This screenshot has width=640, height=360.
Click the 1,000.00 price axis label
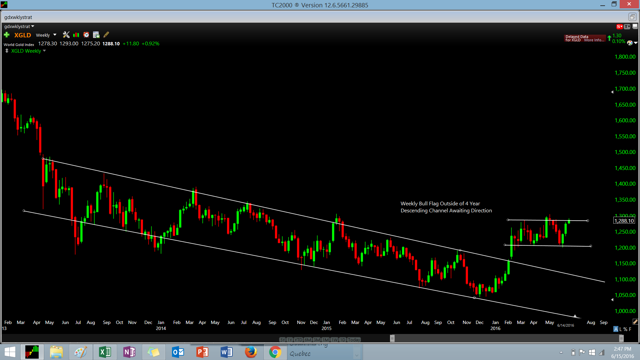(x=625, y=311)
